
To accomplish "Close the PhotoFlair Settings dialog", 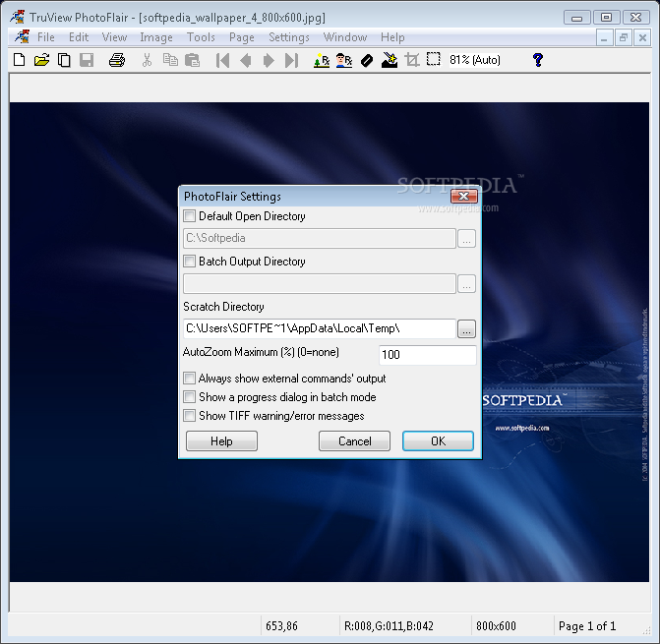I will click(464, 196).
